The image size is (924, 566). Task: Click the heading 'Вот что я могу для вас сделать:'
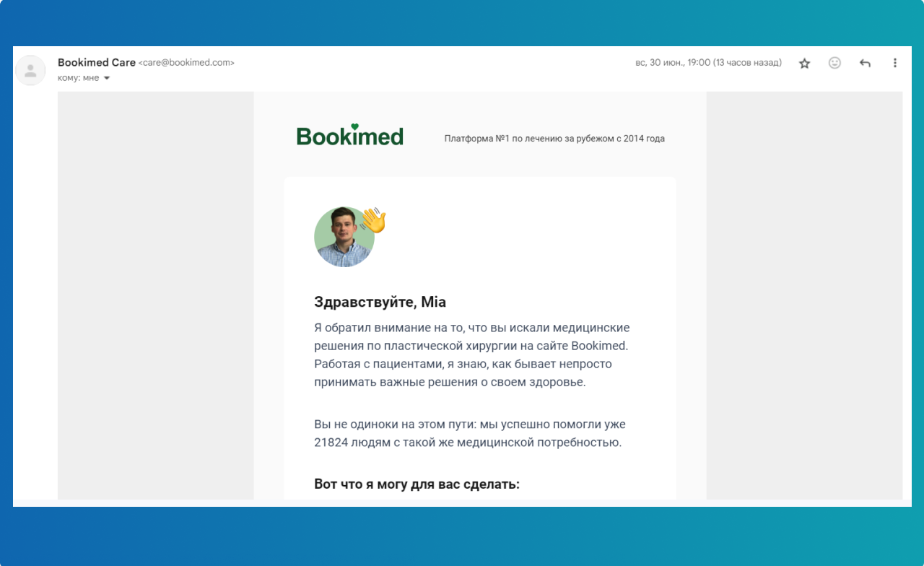click(417, 484)
